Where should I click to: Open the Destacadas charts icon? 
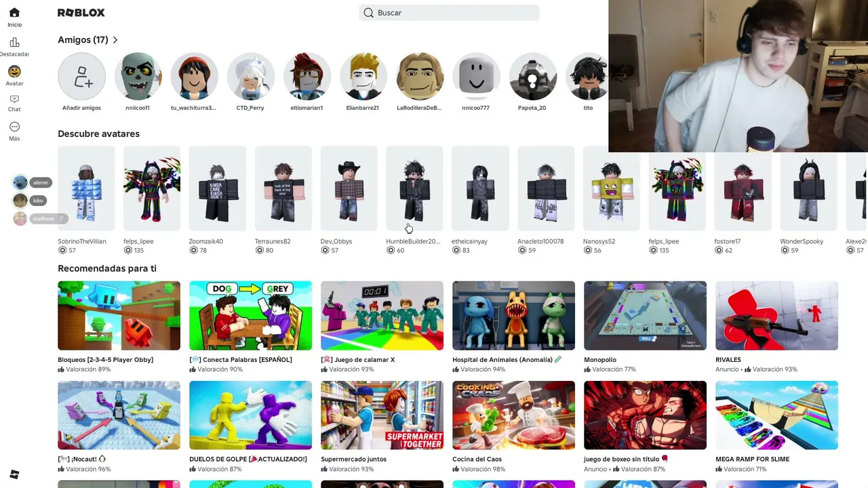(x=14, y=43)
